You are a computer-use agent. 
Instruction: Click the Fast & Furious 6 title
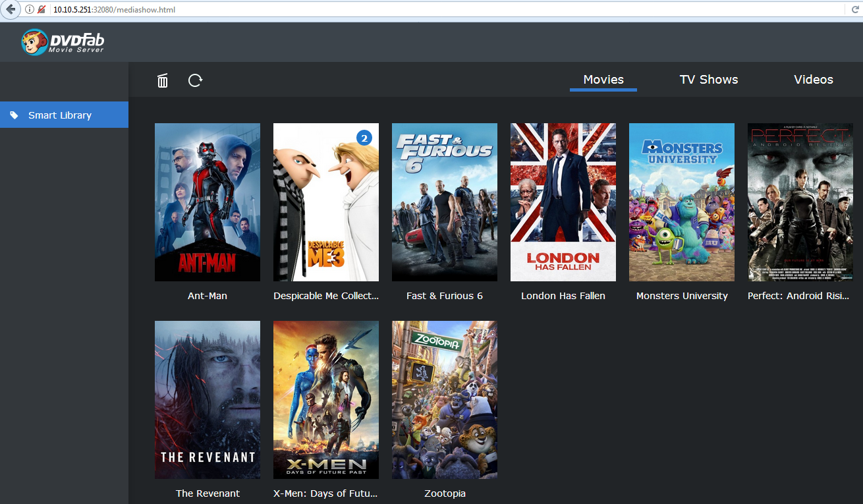pos(445,296)
